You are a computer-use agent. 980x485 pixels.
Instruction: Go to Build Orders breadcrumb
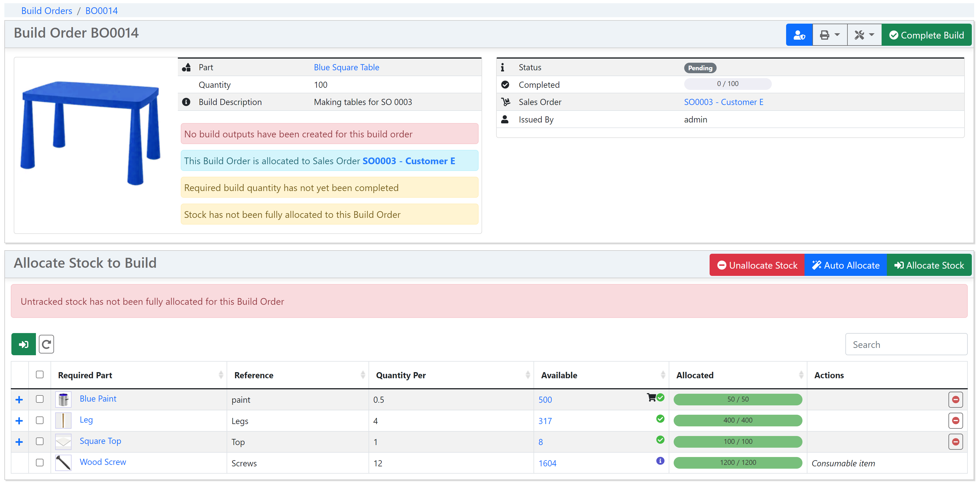pos(46,10)
